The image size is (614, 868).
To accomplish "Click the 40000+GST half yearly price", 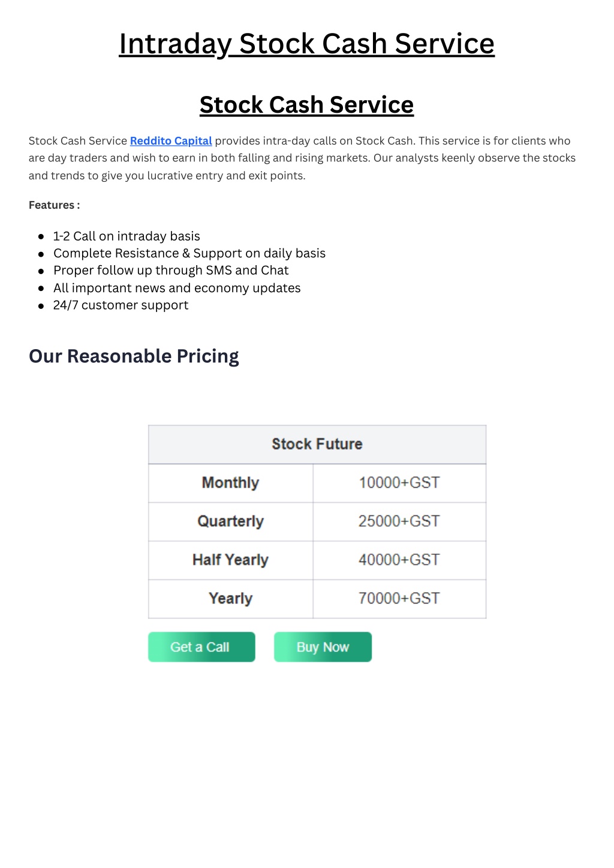I will pos(399,560).
